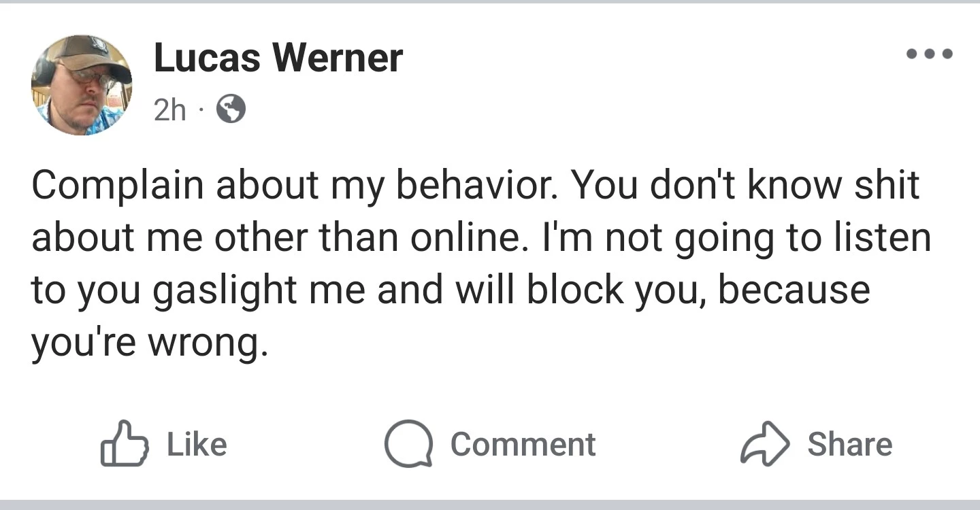Click the globe public audience icon
The height and width of the screenshot is (510, 980).
tap(231, 109)
